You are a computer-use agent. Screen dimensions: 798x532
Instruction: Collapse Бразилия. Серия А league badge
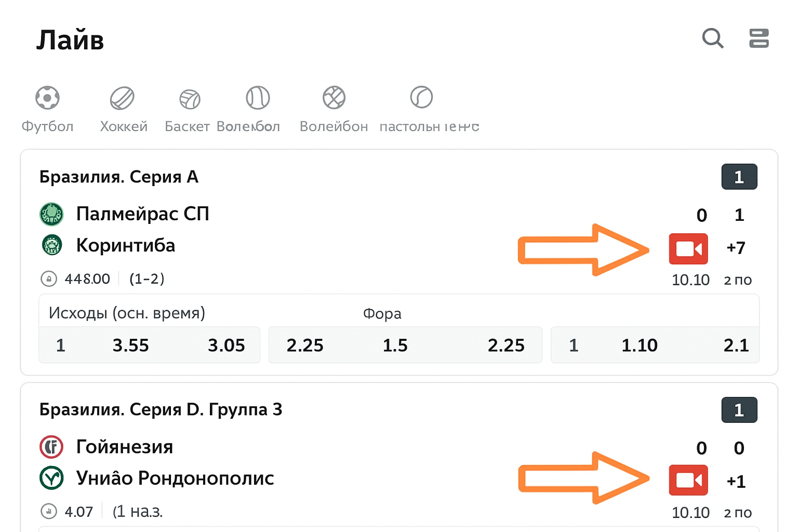[x=739, y=177]
